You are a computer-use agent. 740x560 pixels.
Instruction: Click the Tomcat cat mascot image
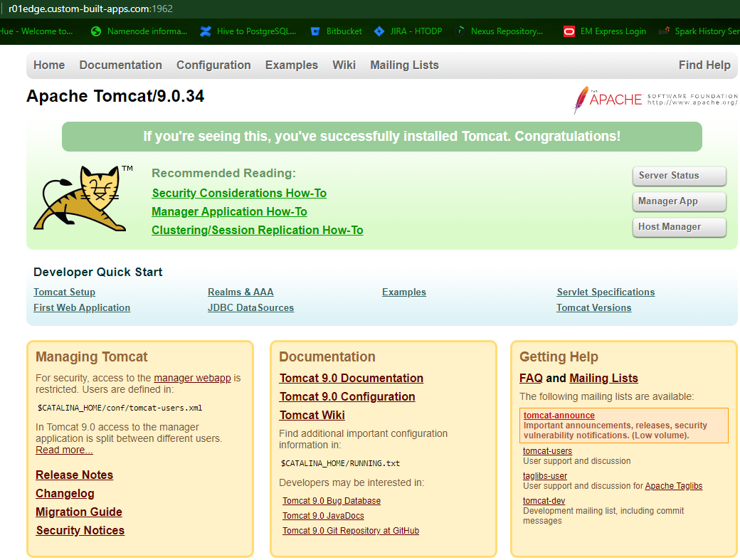point(83,199)
